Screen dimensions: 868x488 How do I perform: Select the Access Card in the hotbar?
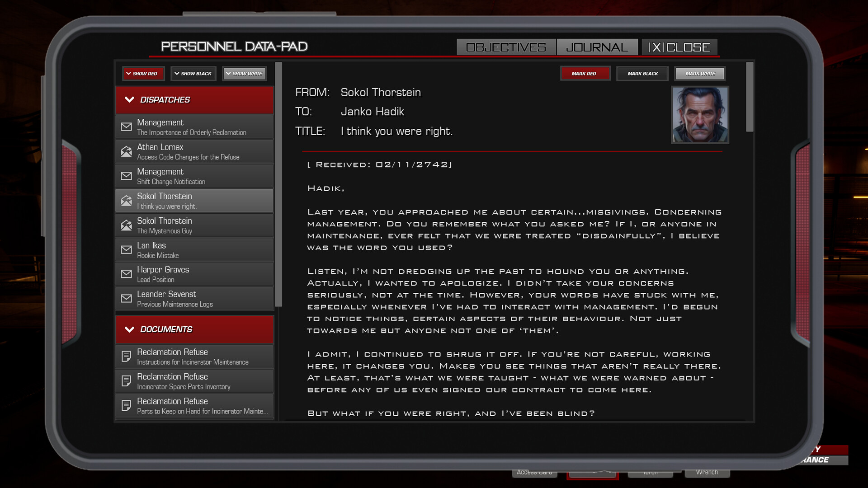pos(534,472)
